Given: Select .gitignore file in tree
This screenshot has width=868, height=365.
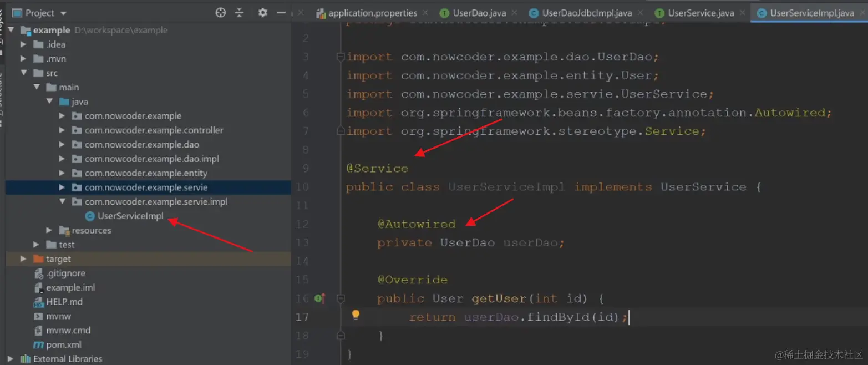Looking at the screenshot, I should click(x=65, y=273).
